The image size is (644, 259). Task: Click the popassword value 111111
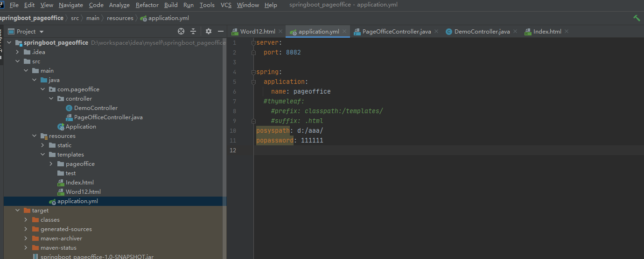click(x=312, y=141)
